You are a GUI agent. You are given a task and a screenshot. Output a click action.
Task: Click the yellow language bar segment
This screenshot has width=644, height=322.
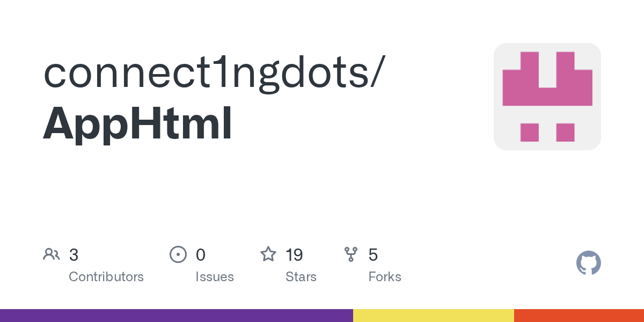pos(433,316)
